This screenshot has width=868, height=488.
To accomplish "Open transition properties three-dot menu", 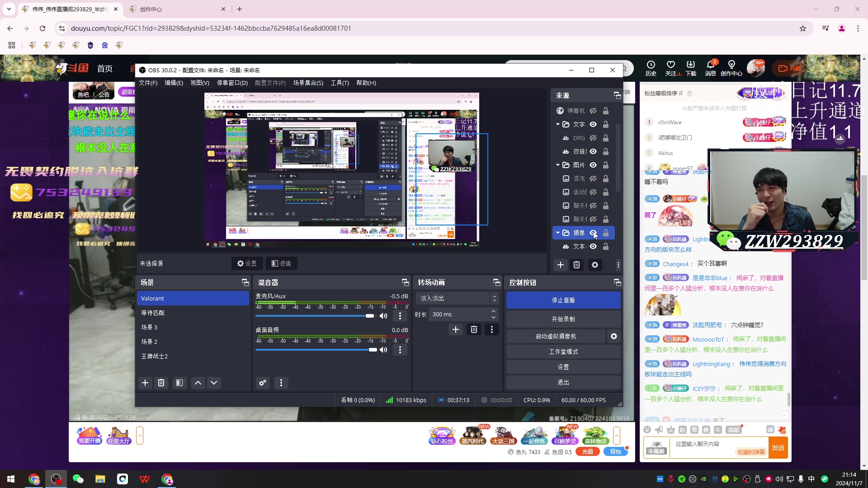I will click(492, 329).
